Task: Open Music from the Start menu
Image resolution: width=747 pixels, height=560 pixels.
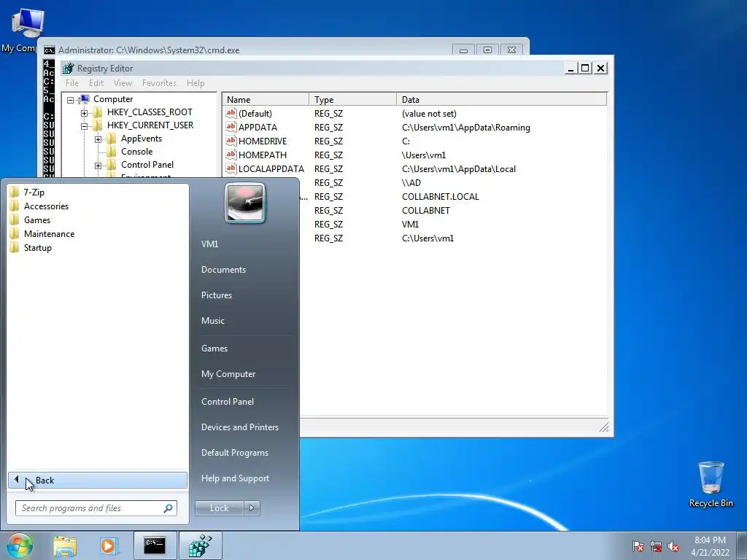Action: (x=212, y=321)
